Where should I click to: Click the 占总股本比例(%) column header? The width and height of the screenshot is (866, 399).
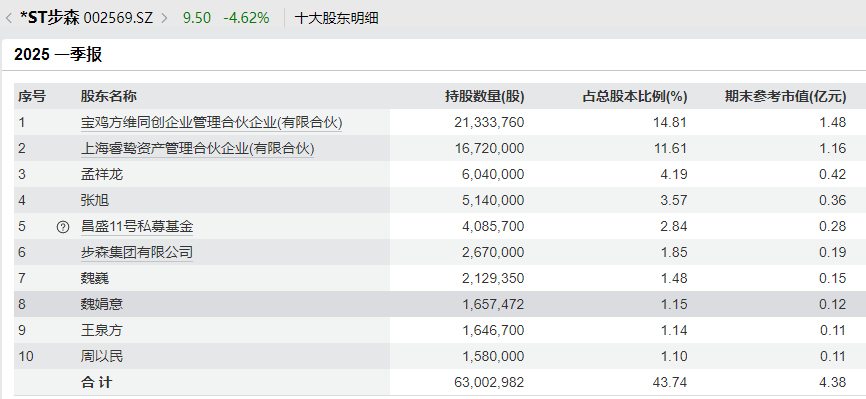[x=635, y=97]
